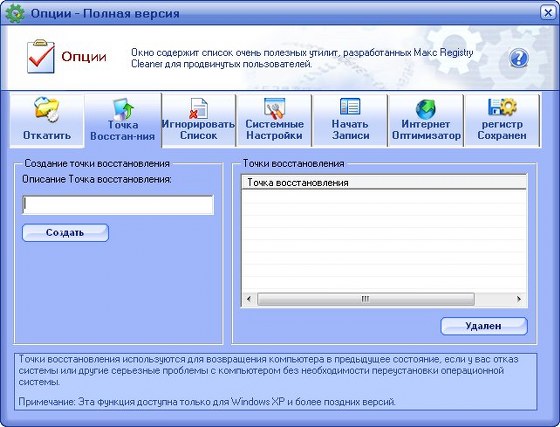This screenshot has height=427, width=560.
Task: Click the Опции clipboard checkmark icon
Action: 41,56
